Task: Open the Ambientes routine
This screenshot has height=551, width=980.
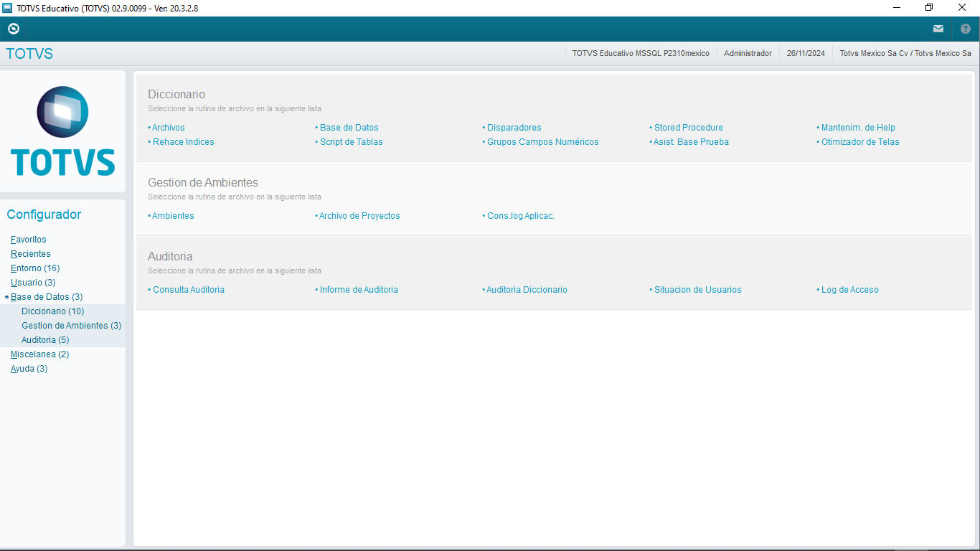Action: 174,215
